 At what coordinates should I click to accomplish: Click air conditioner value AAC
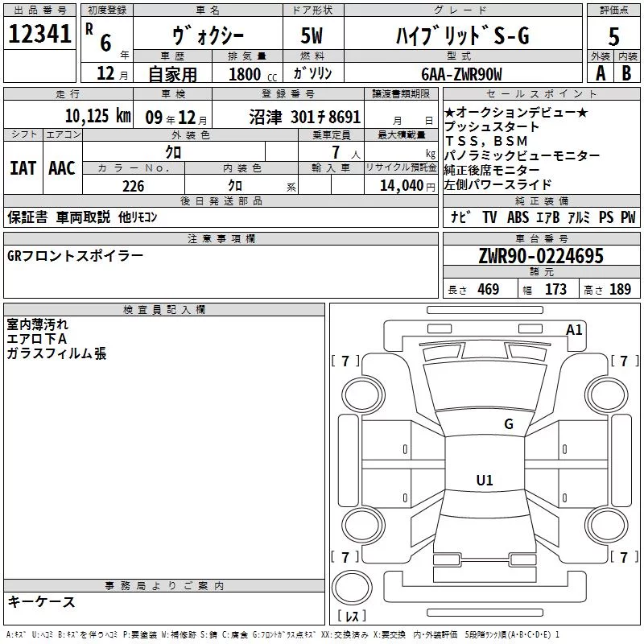click(x=62, y=168)
